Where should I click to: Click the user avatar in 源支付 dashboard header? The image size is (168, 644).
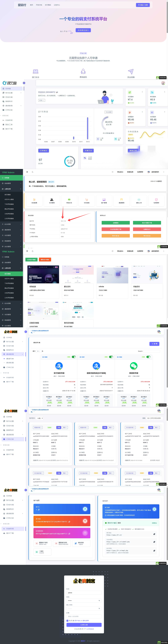tap(163, 83)
